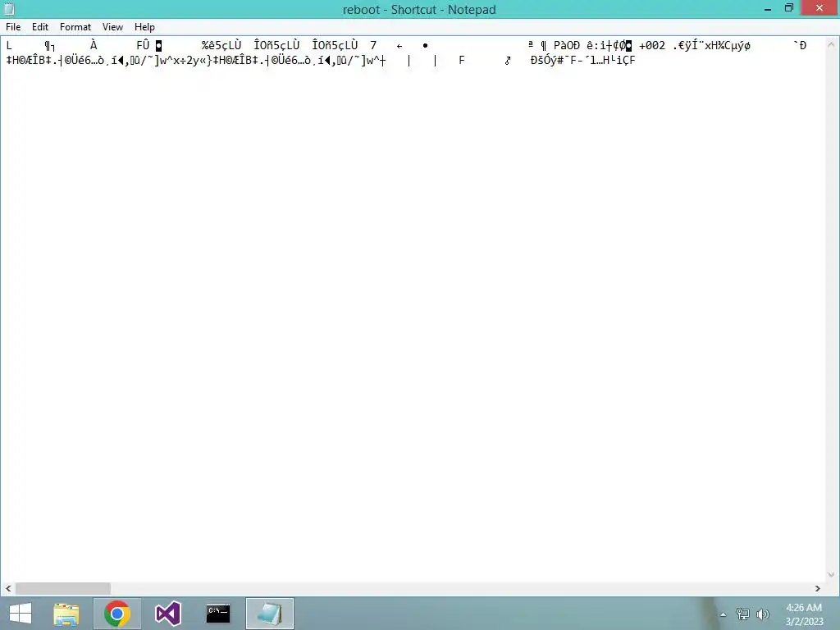Image resolution: width=840 pixels, height=630 pixels.
Task: Click the horizontal scrollbar right arrow
Action: point(818,588)
